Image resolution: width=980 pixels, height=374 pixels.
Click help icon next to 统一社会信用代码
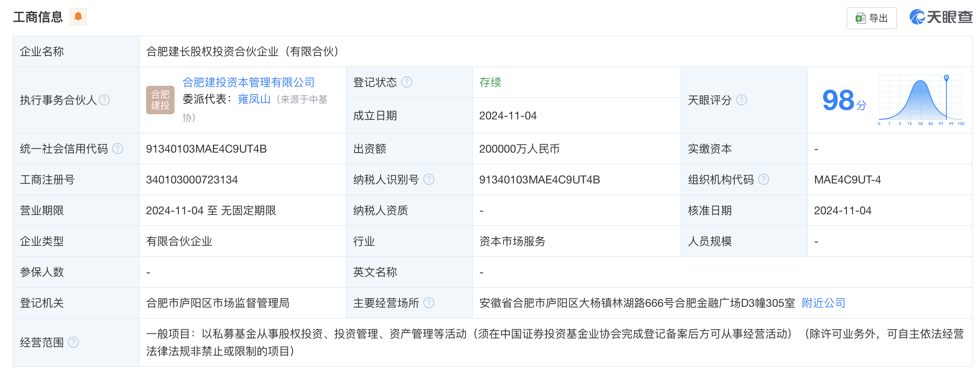118,149
